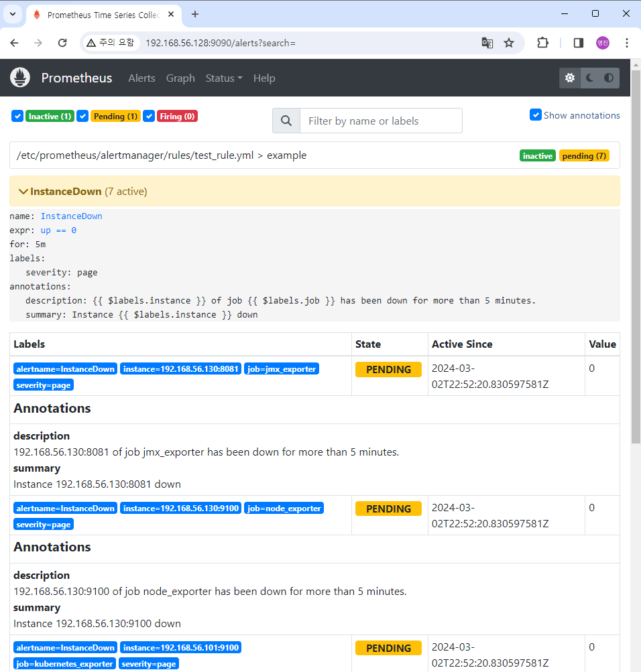Select the Prometheus Time Series tab
Image resolution: width=641 pixels, height=672 pixels.
click(103, 15)
